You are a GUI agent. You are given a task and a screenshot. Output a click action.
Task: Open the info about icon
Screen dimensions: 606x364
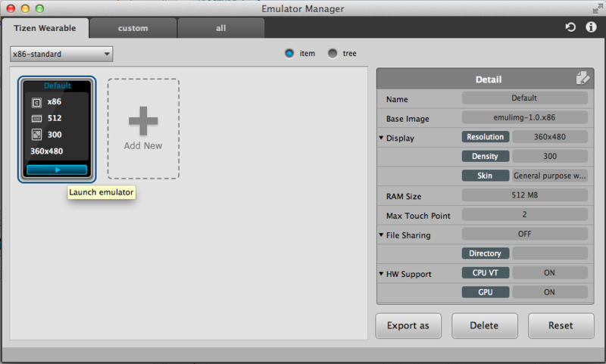[591, 27]
